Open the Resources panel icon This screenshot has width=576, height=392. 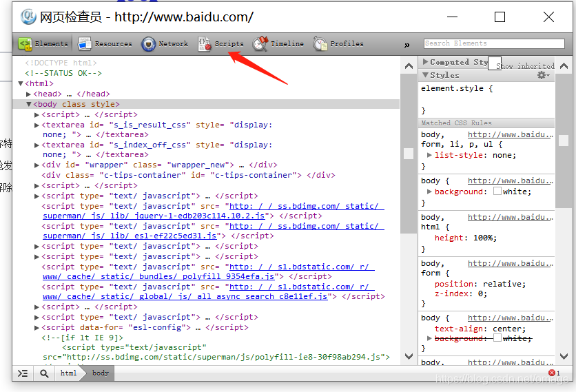(85, 44)
